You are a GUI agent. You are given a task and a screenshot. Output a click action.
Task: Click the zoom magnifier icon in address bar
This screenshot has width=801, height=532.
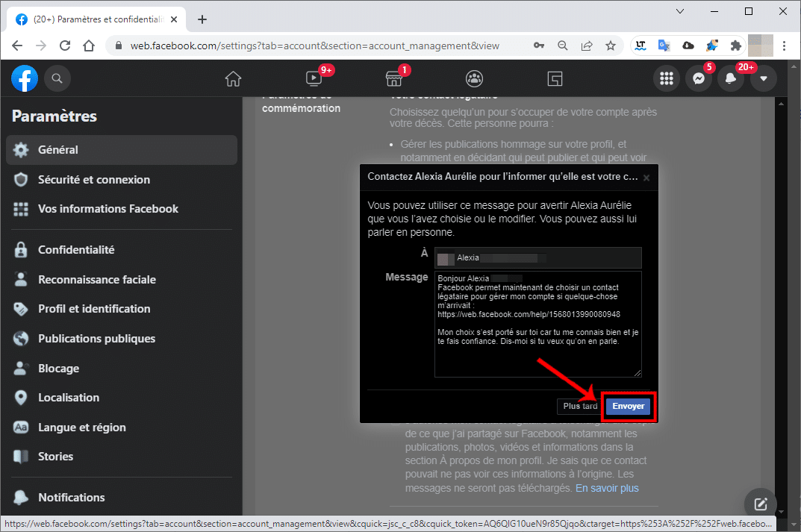(562, 46)
